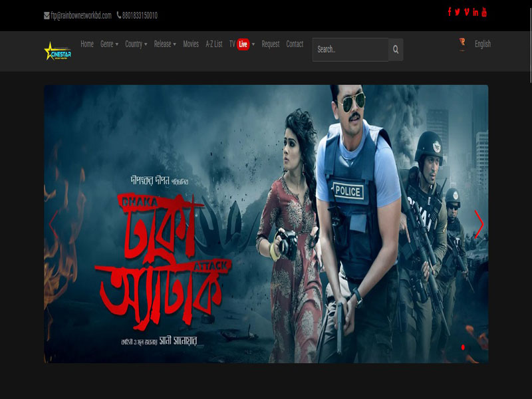This screenshot has height=399, width=532.
Task: Focus the Search input field
Action: pos(350,49)
